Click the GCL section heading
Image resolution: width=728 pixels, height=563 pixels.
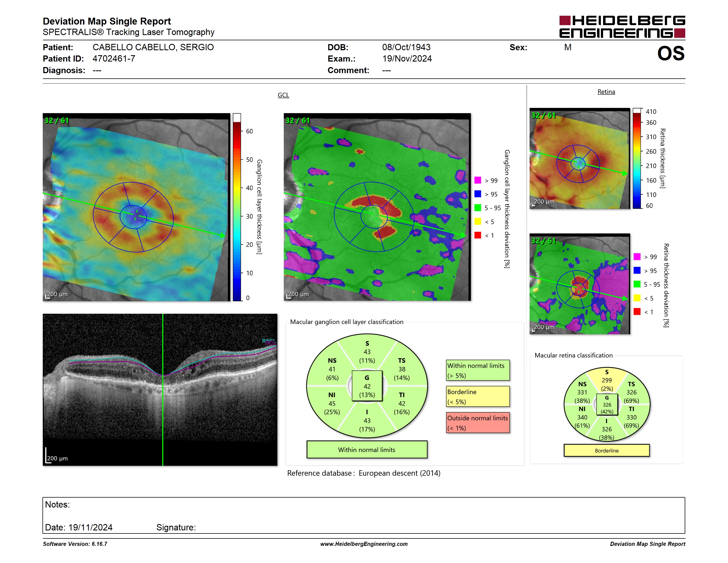point(283,95)
